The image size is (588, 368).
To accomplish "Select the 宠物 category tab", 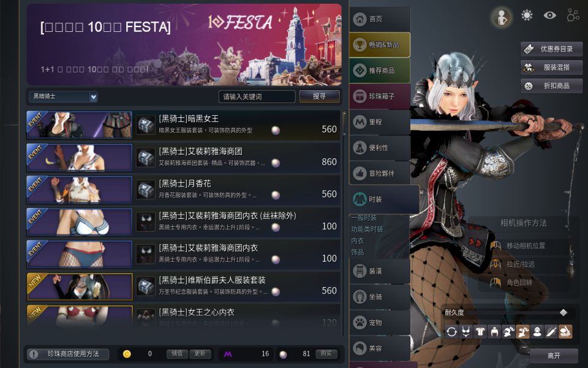I will point(380,323).
